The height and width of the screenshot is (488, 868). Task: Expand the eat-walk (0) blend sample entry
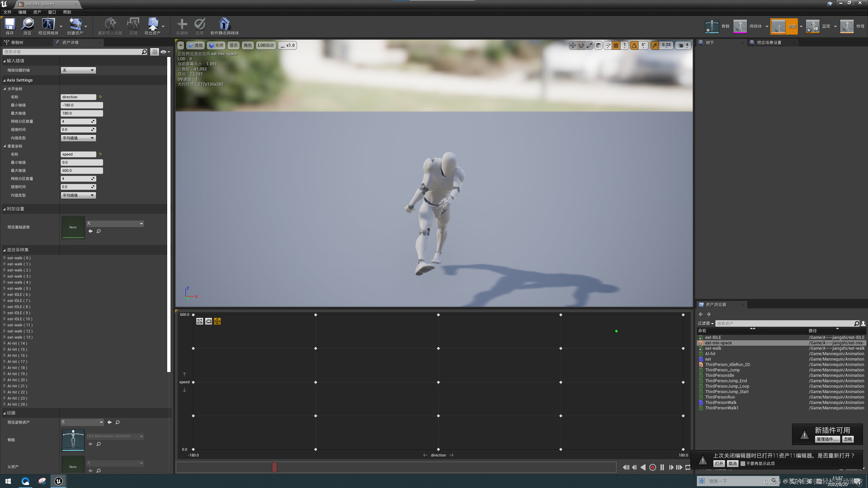point(4,258)
